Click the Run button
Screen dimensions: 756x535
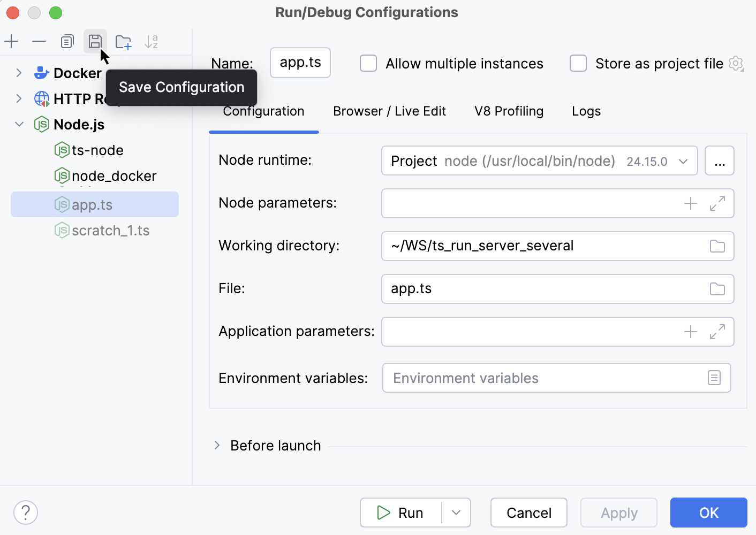click(x=401, y=513)
